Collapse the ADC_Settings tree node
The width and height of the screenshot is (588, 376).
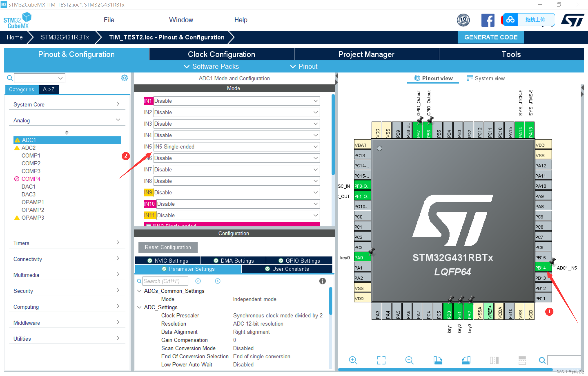point(139,307)
